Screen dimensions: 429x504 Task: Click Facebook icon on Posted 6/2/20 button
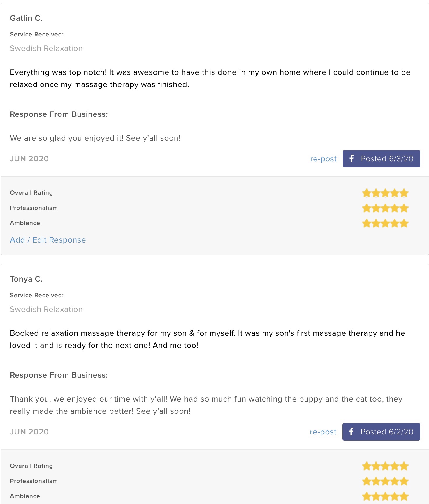point(351,432)
